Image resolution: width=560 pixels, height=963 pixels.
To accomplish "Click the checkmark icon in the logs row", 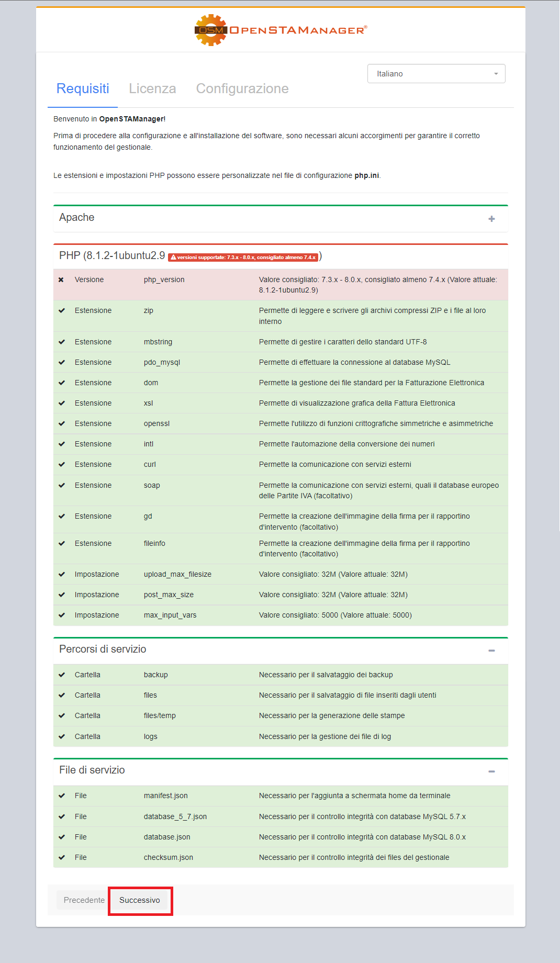I will (x=62, y=737).
